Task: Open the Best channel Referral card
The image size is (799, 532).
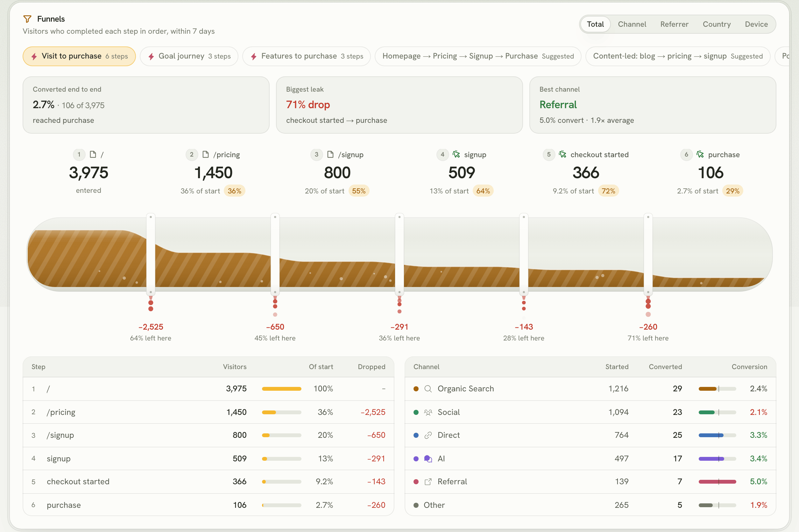Action: [x=652, y=105]
